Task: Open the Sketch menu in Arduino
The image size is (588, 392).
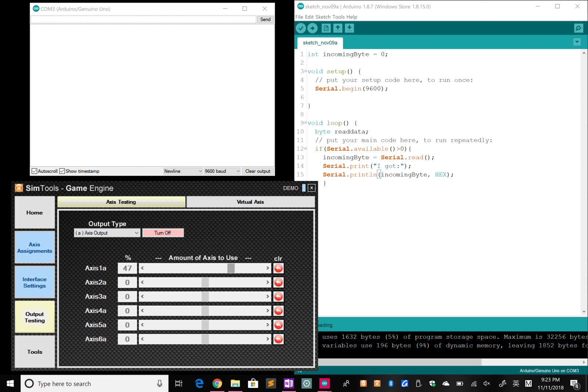Action: click(x=323, y=17)
